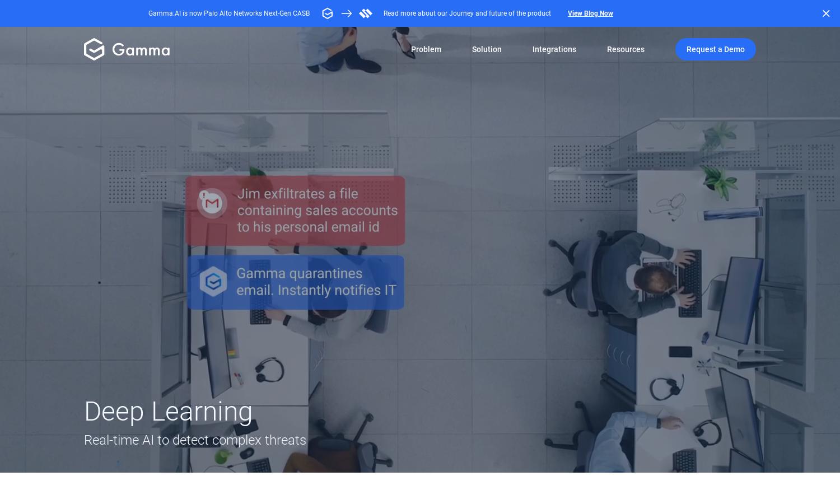Open the Problem menu item
Image resolution: width=840 pixels, height=504 pixels.
[426, 49]
